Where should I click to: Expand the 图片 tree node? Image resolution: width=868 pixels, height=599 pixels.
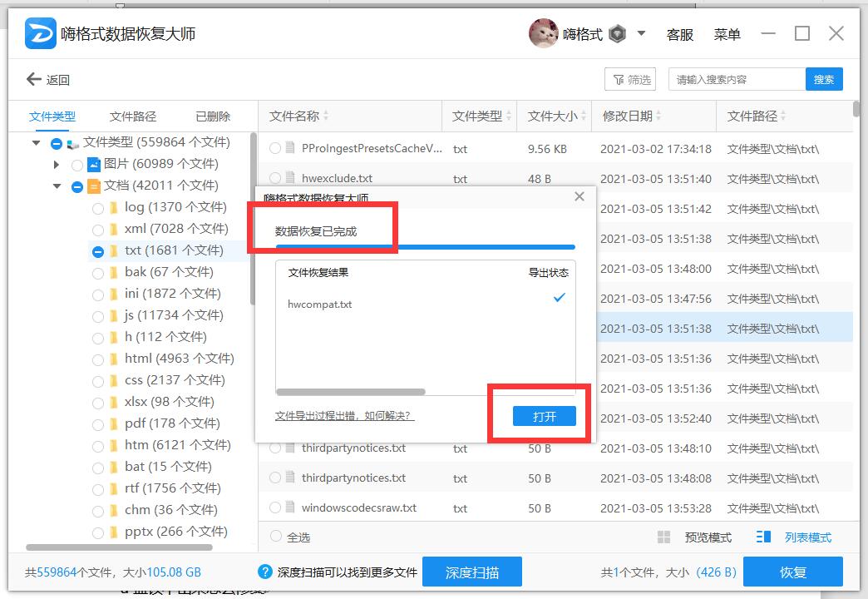tap(57, 164)
